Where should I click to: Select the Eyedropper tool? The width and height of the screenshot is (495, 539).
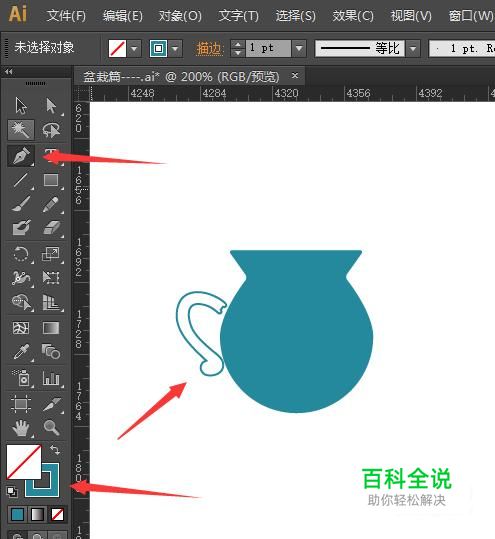(21, 352)
